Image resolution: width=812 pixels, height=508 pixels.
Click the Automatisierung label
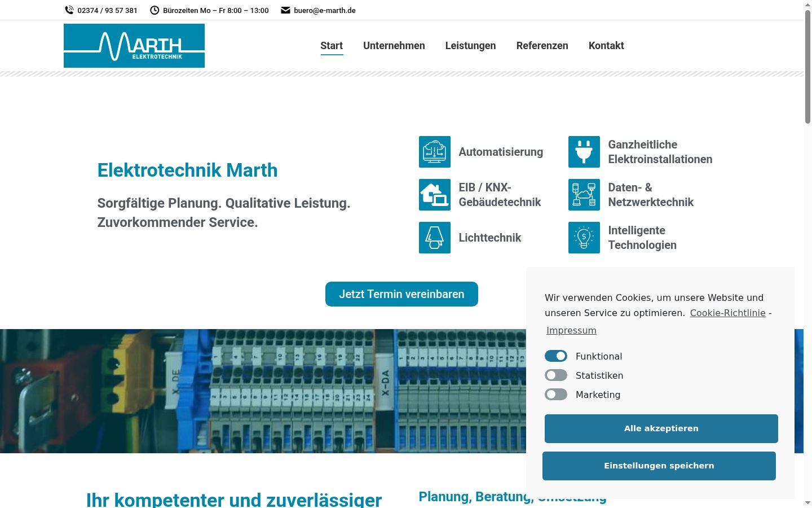(501, 152)
